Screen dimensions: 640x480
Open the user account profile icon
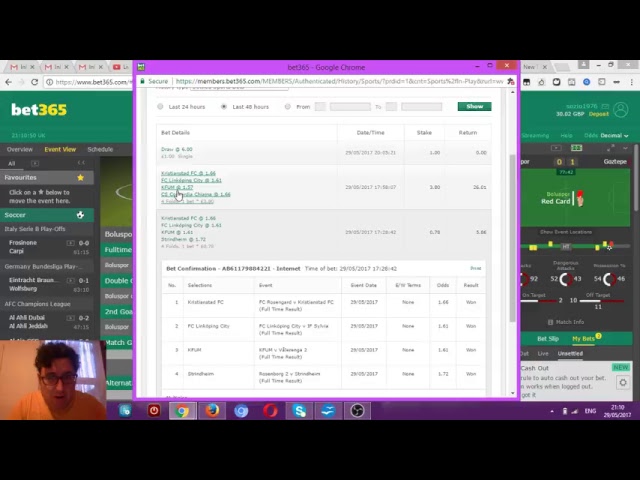[x=621, y=110]
